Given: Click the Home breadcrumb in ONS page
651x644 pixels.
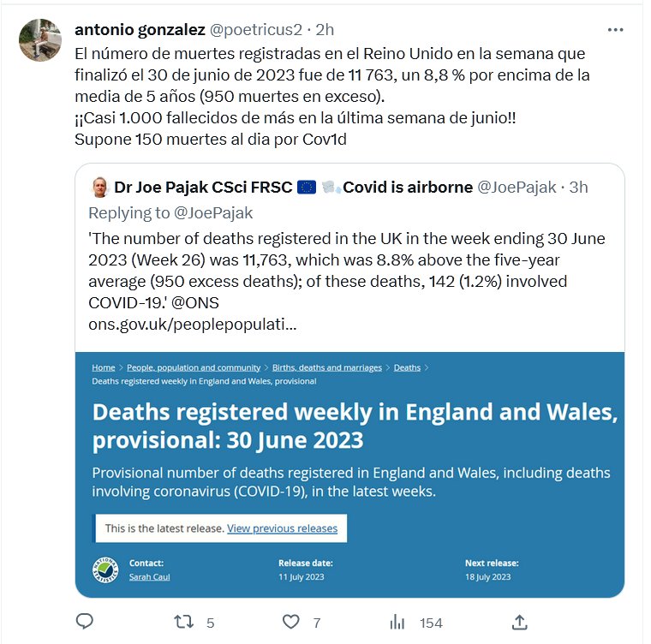Looking at the screenshot, I should point(103,367).
